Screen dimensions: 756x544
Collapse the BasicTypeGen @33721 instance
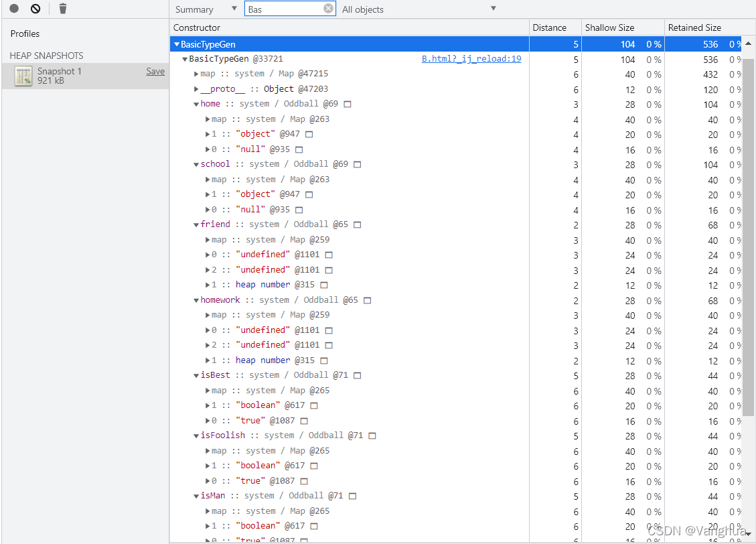click(185, 60)
